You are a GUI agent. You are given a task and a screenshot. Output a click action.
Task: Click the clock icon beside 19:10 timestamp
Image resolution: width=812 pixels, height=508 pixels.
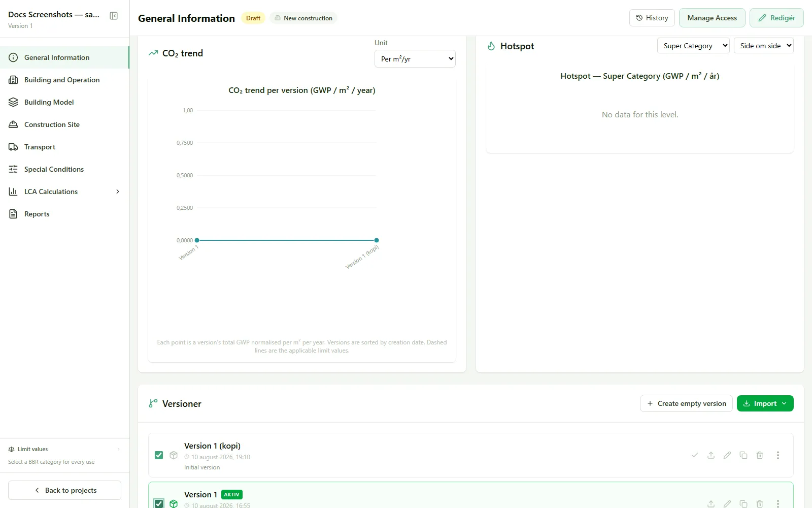pyautogui.click(x=187, y=457)
